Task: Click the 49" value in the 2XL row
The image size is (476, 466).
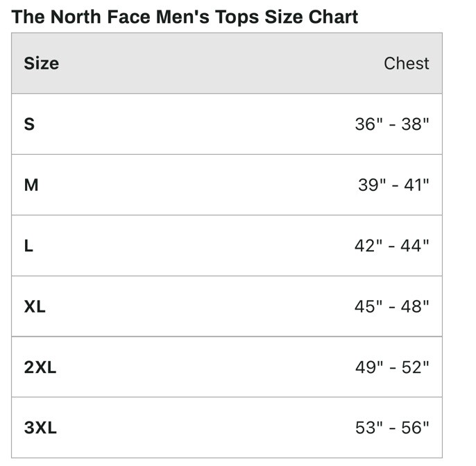Action: 368,367
